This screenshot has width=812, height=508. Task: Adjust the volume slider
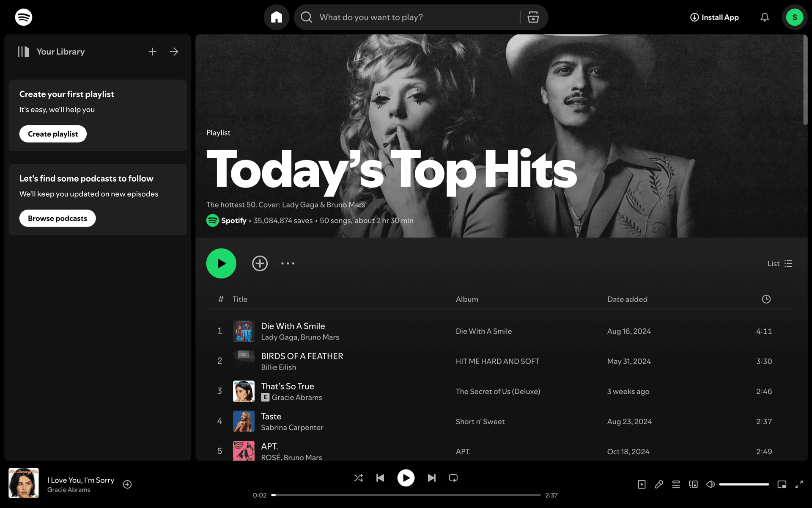coord(744,484)
